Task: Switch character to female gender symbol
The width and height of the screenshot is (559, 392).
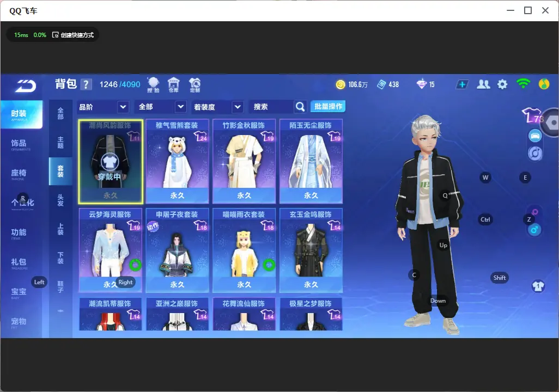Action: coord(534,212)
